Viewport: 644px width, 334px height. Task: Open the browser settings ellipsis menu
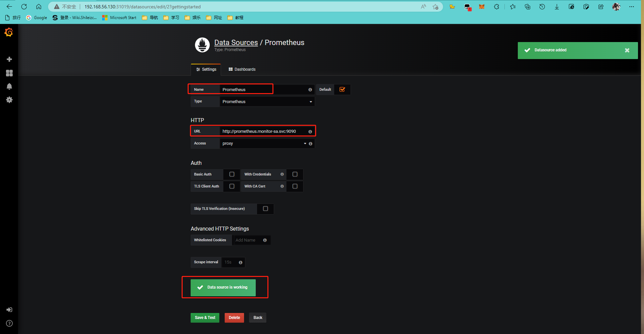click(x=632, y=7)
